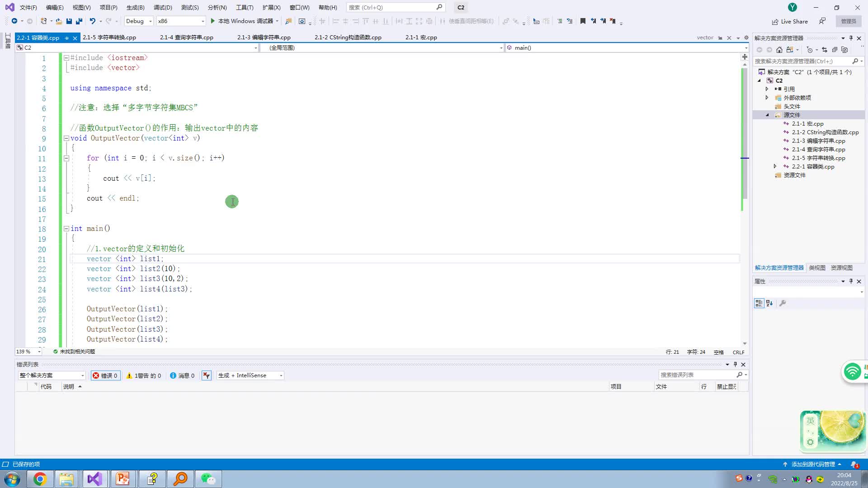Clear all bookmarks via toolbar icon

[613, 21]
